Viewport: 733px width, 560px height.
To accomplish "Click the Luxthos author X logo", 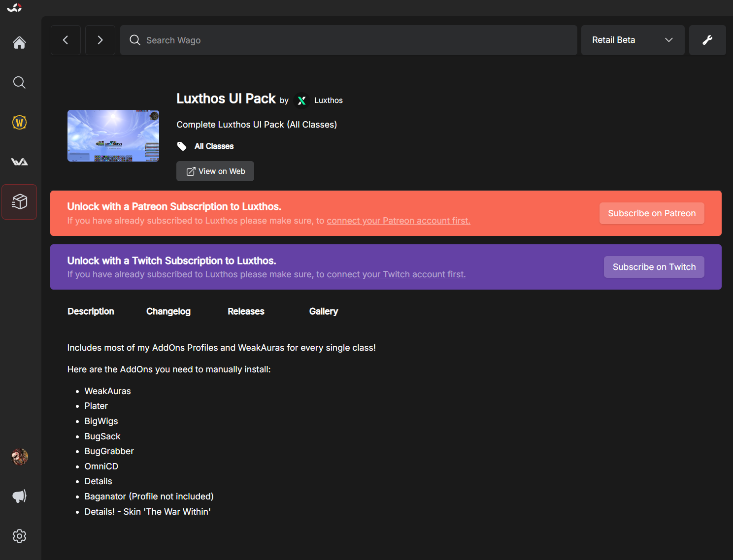I will point(302,100).
